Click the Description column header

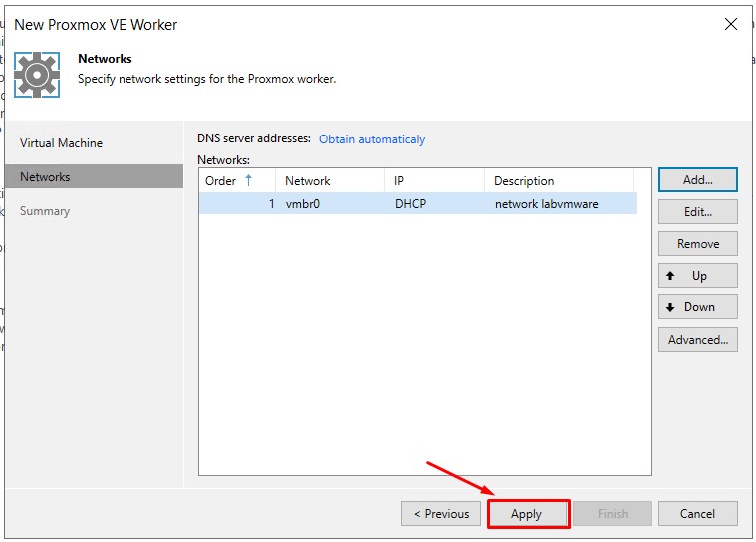coord(524,181)
